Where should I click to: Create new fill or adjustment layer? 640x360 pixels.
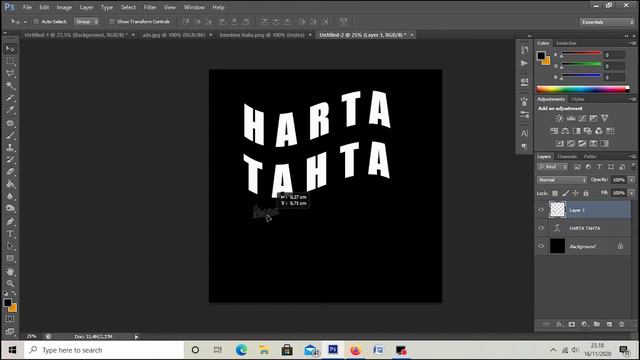pyautogui.click(x=584, y=324)
